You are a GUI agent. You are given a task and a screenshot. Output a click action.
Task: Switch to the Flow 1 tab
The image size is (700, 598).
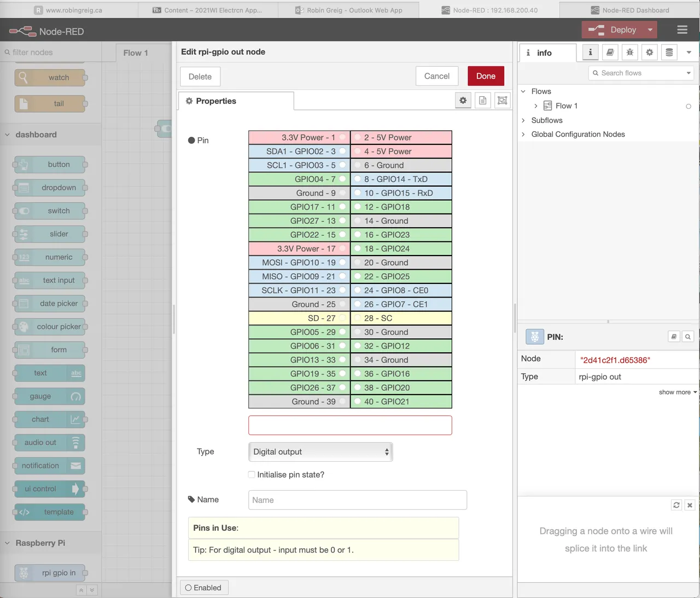pyautogui.click(x=136, y=53)
